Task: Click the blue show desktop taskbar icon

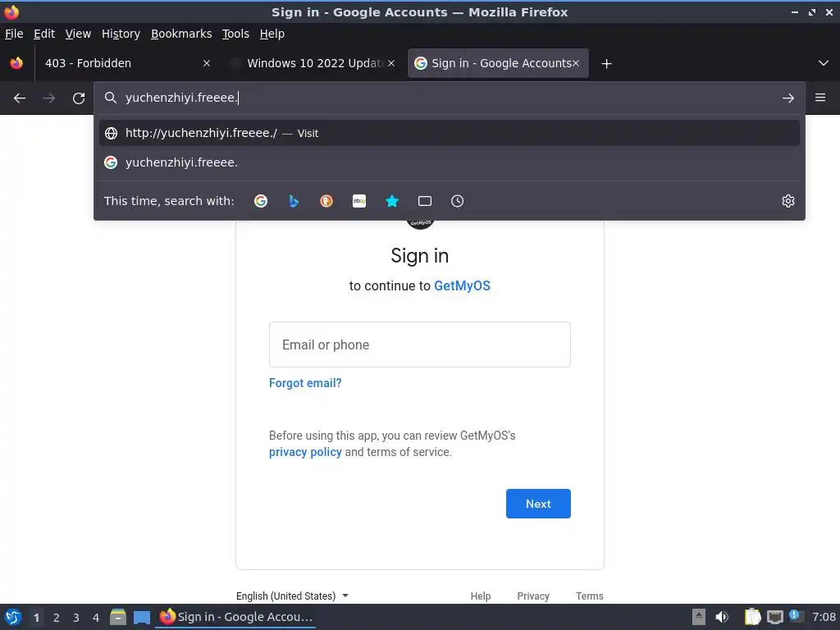Action: (x=141, y=617)
